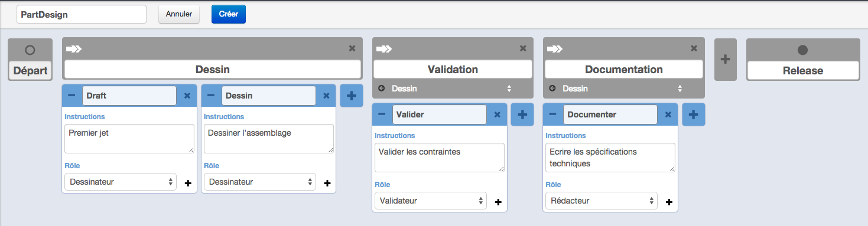Remove the Draft task using its X
The width and height of the screenshot is (868, 226).
[x=187, y=96]
